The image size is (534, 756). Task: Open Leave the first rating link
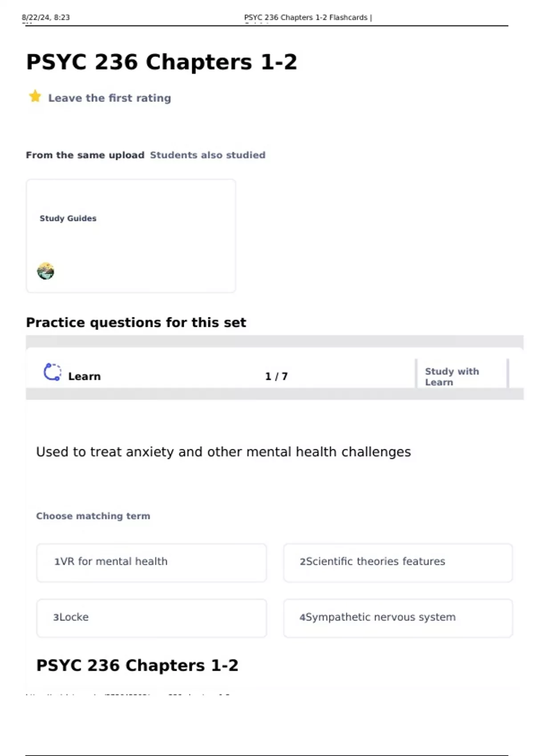(x=109, y=98)
